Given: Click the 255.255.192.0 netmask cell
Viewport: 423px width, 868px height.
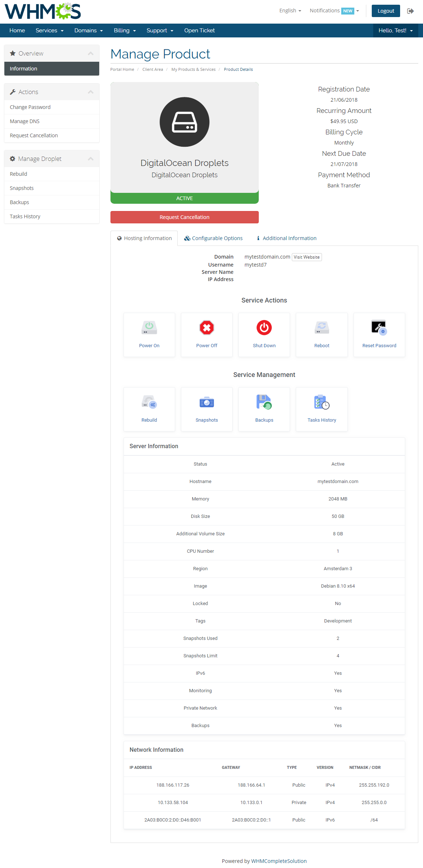Looking at the screenshot, I should tap(374, 785).
